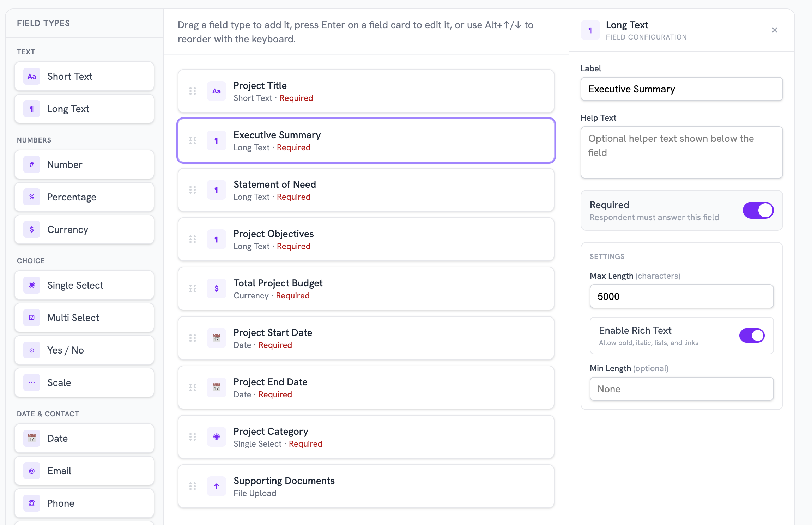The width and height of the screenshot is (812, 525).
Task: Click the Min Length optional field
Action: (x=682, y=389)
